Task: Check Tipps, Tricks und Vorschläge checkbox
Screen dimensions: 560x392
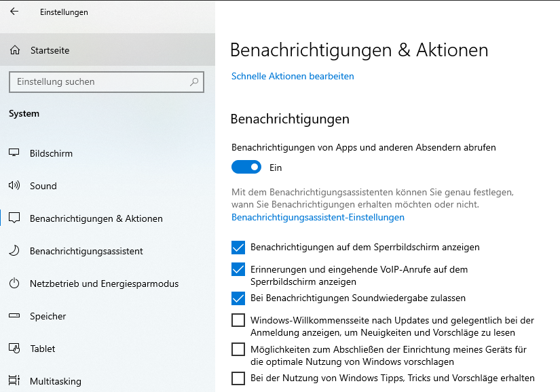Action: click(x=238, y=378)
